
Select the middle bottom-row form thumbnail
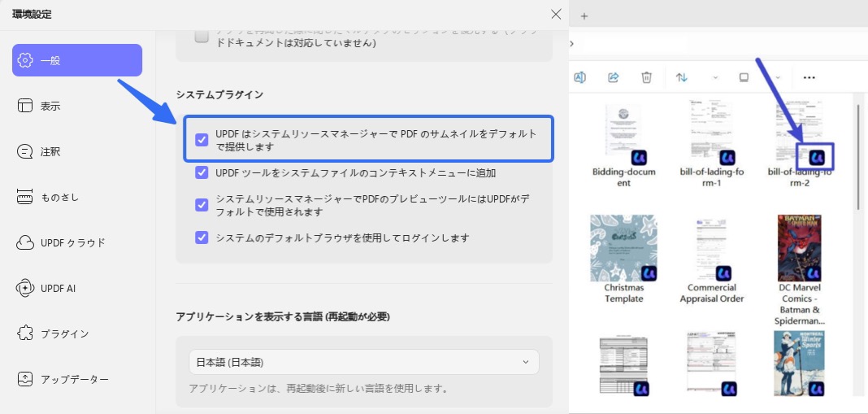coord(712,364)
